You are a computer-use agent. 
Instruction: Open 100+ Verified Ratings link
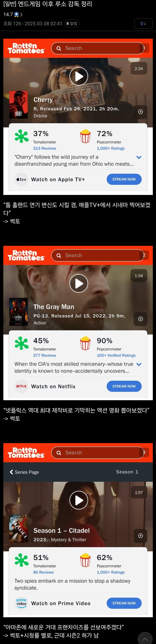pyautogui.click(x=116, y=355)
